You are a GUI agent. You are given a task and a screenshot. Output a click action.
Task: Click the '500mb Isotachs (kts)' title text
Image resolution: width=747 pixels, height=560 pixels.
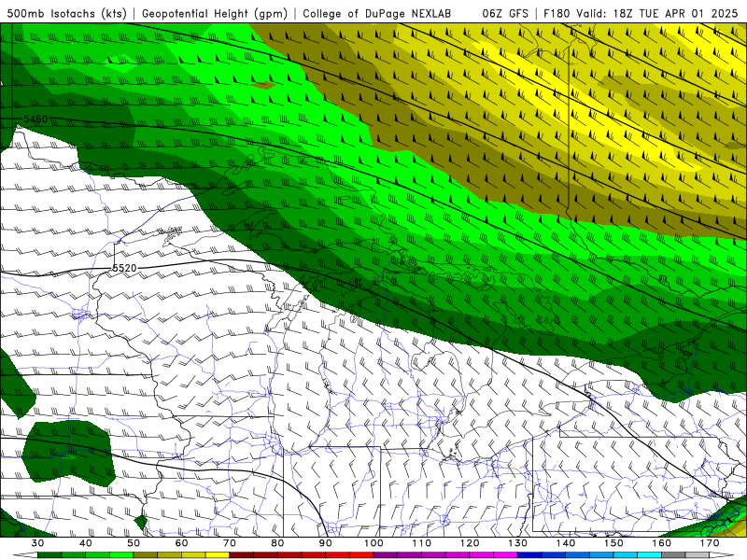click(66, 13)
